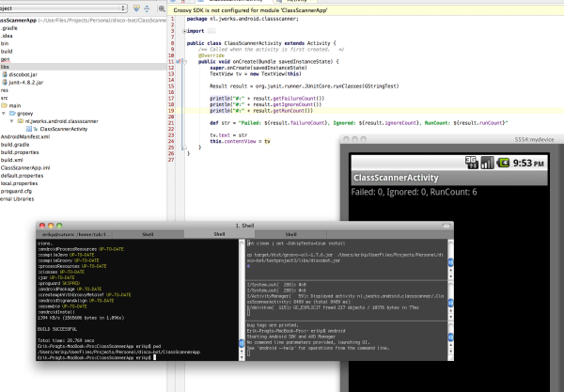Select the active highlighted Shell tab
The image size is (564, 392).
click(219, 234)
